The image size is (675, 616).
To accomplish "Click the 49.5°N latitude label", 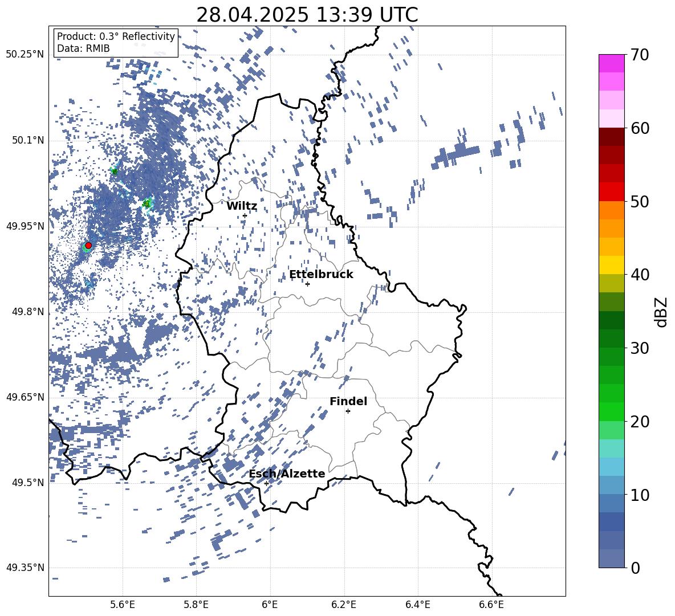I will click(27, 483).
